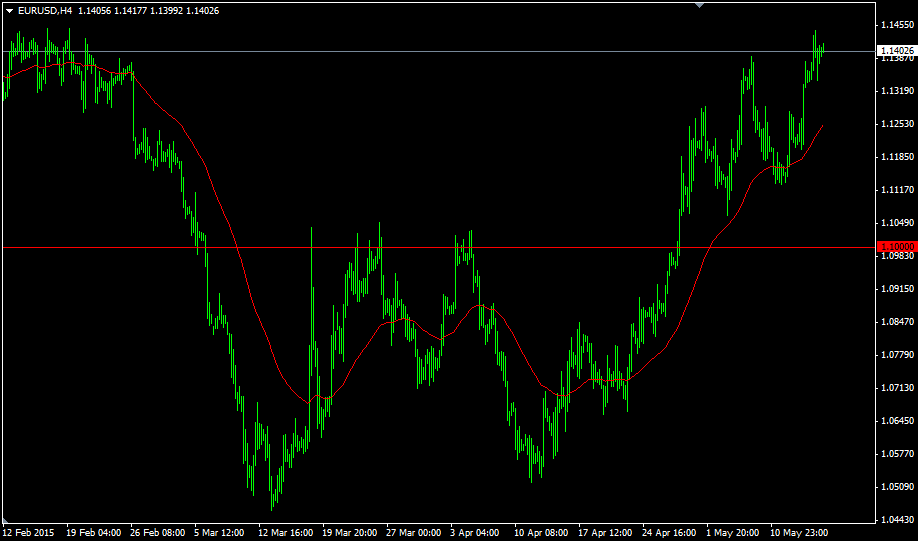Click the 1.14550 price scale label
Screen dimensions: 918x541
898,25
